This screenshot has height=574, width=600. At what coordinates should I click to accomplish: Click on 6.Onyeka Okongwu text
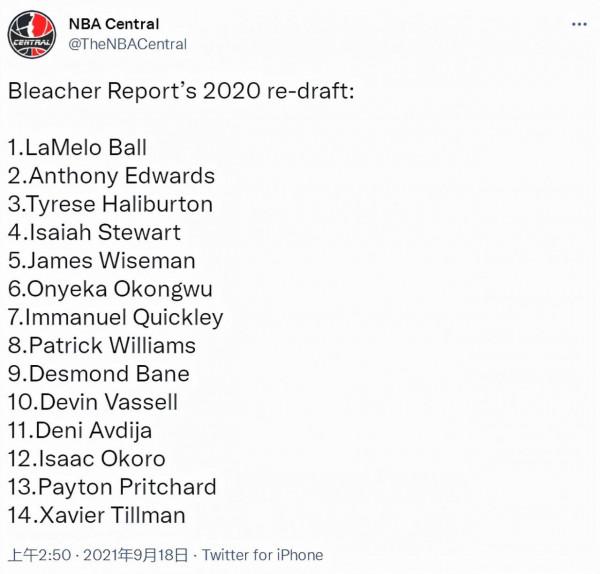pos(110,289)
